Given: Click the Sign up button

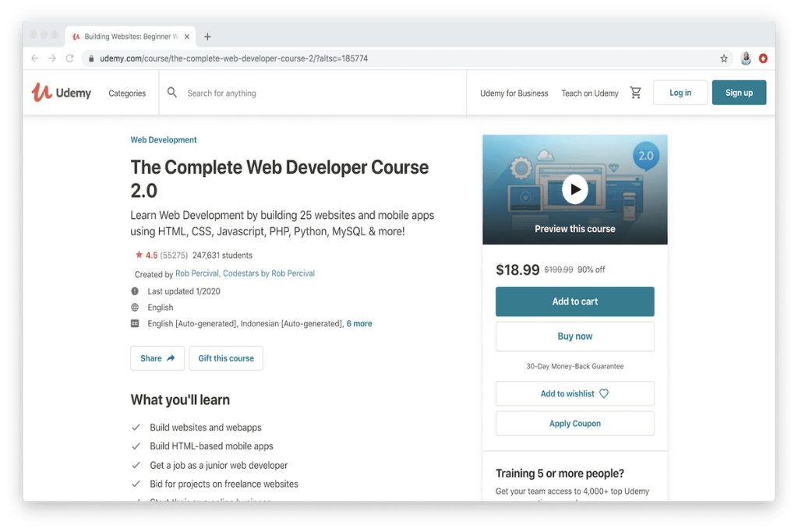Looking at the screenshot, I should (739, 93).
